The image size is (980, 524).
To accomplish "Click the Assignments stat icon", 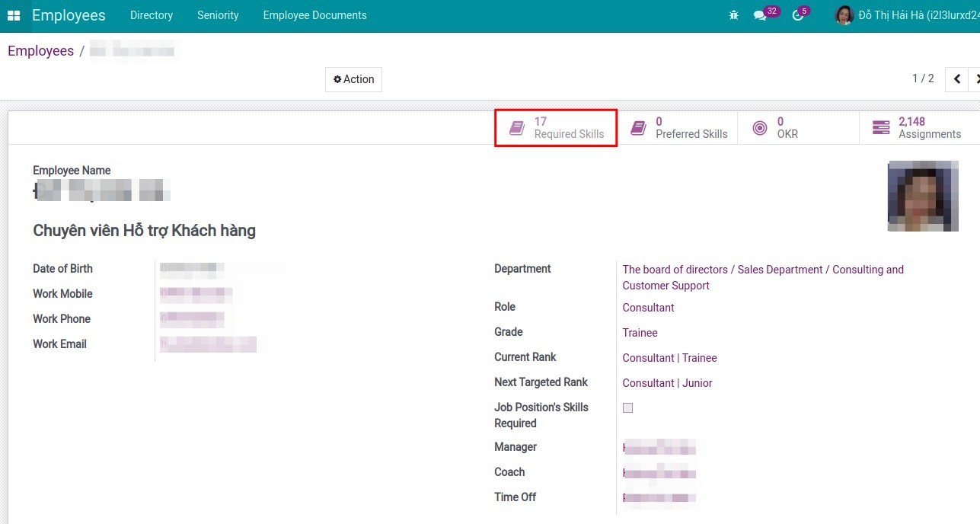I will 881,127.
